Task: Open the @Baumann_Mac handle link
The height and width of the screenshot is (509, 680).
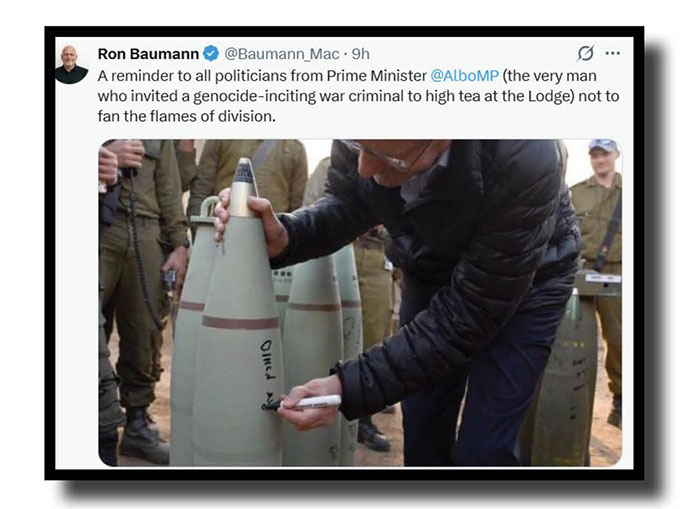Action: pyautogui.click(x=281, y=54)
